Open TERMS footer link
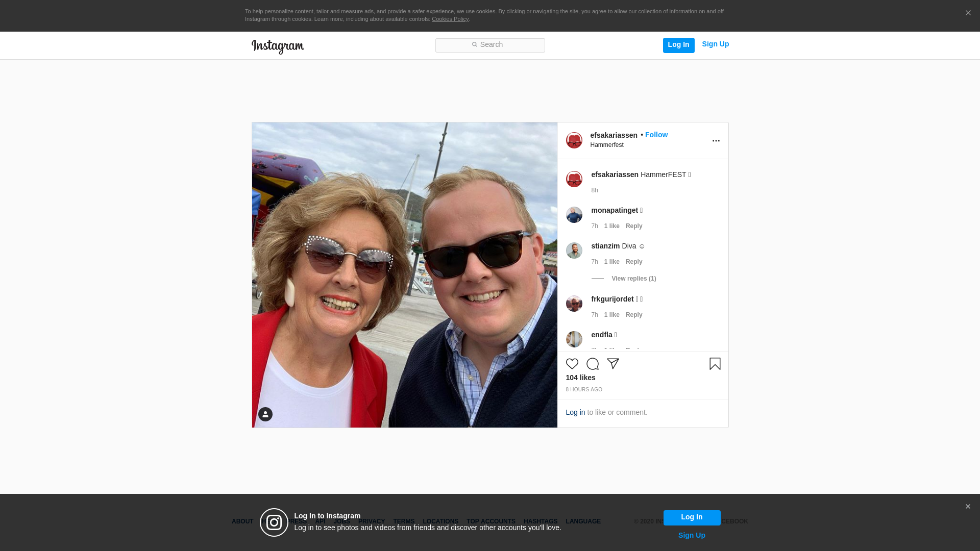The height and width of the screenshot is (551, 980). click(403, 521)
